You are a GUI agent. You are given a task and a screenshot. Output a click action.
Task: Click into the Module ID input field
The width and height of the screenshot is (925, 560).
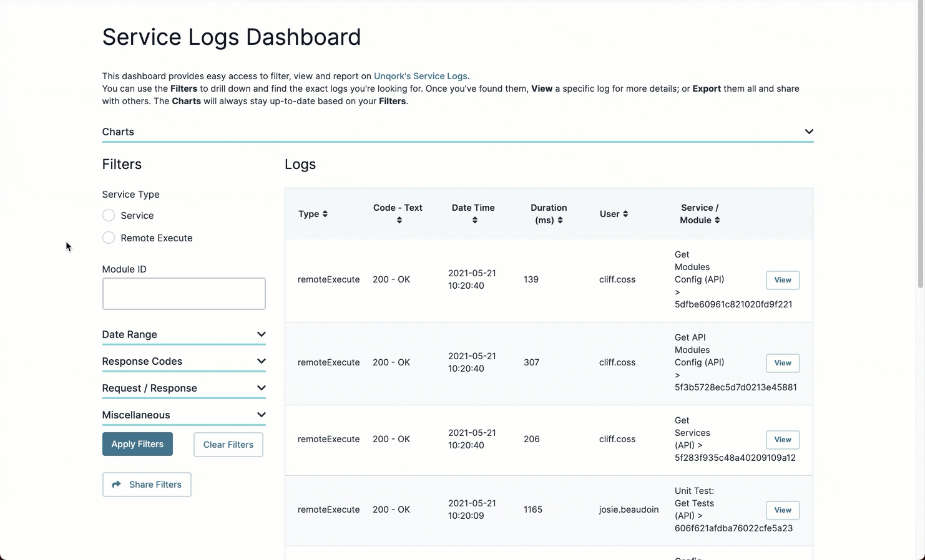click(184, 294)
